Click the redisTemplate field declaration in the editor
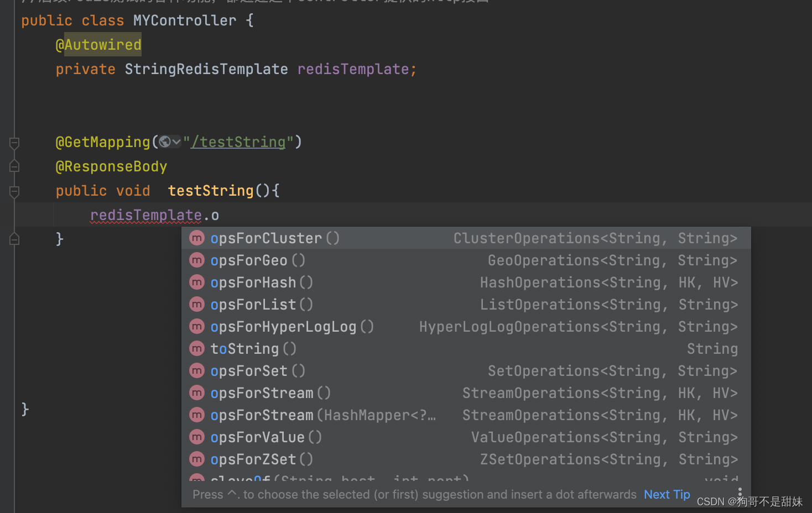Screen dimensions: 812x513 [356, 69]
